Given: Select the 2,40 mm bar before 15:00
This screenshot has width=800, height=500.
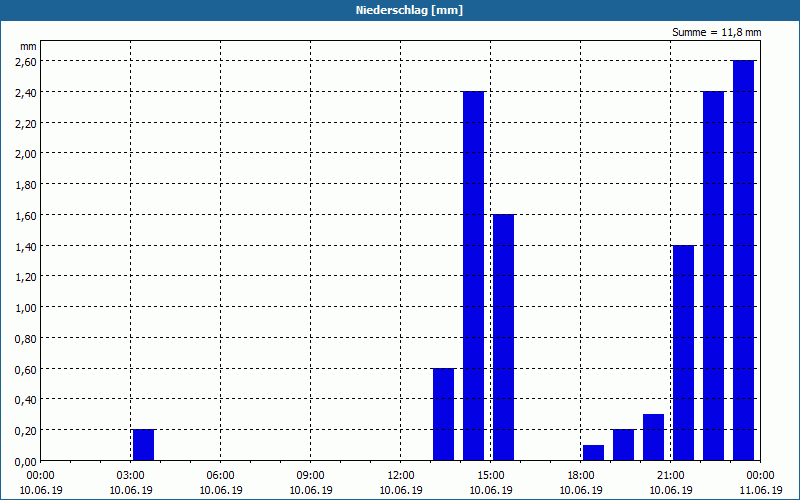Looking at the screenshot, I should coord(473,276).
